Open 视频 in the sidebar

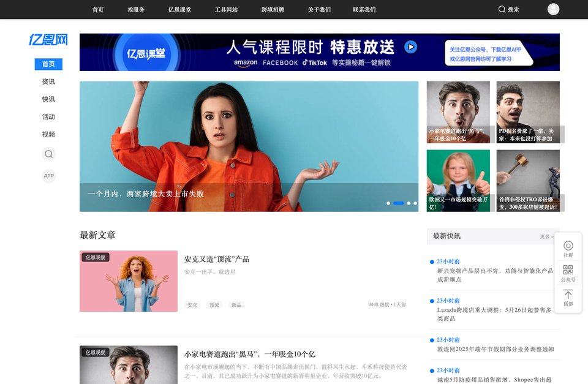coord(48,135)
